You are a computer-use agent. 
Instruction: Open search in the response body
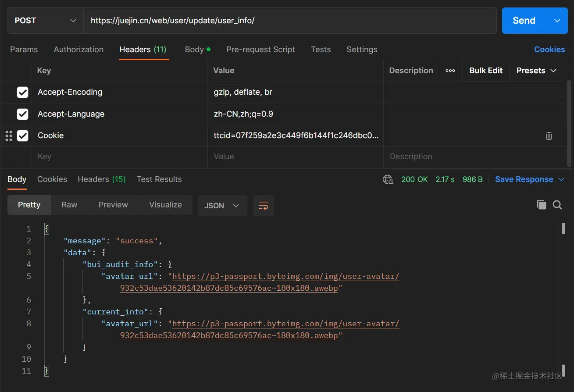point(557,205)
